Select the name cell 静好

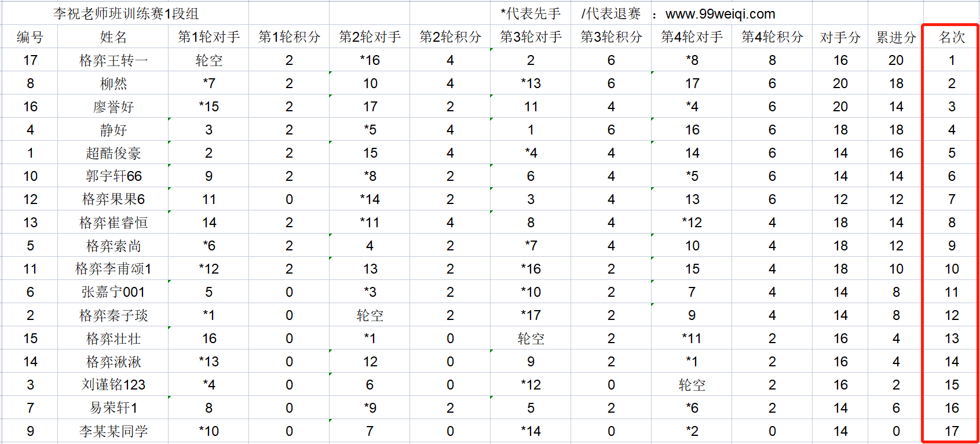114,130
